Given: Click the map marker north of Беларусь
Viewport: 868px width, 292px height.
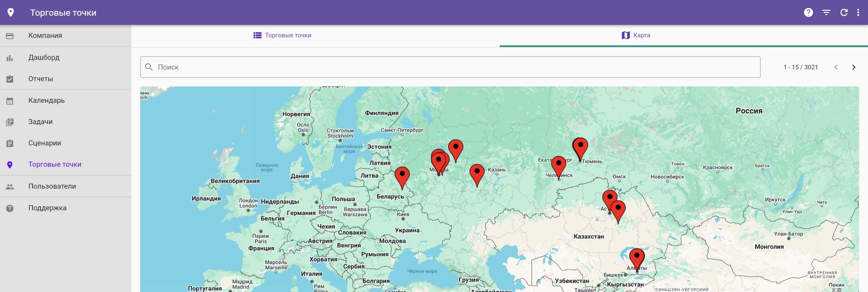Looking at the screenshot, I should point(402,176).
